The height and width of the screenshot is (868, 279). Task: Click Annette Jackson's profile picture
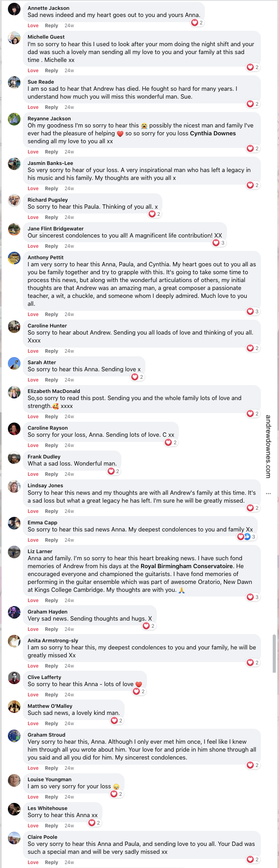[x=14, y=9]
